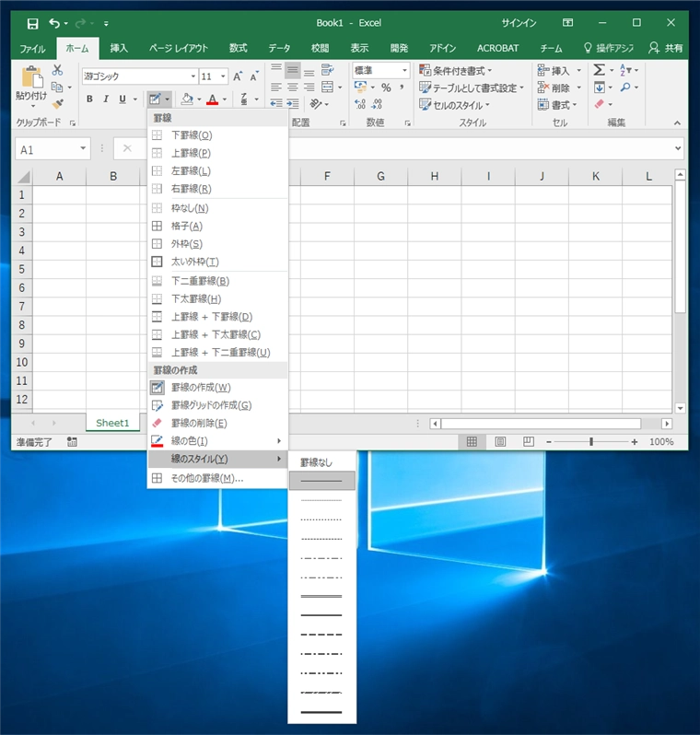Open Format as Table menu
The width and height of the screenshot is (700, 735).
coord(472,88)
